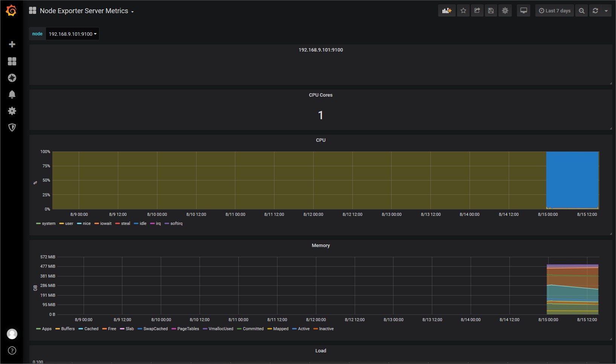Click the Share dashboard icon
This screenshot has height=364, width=616.
(477, 11)
